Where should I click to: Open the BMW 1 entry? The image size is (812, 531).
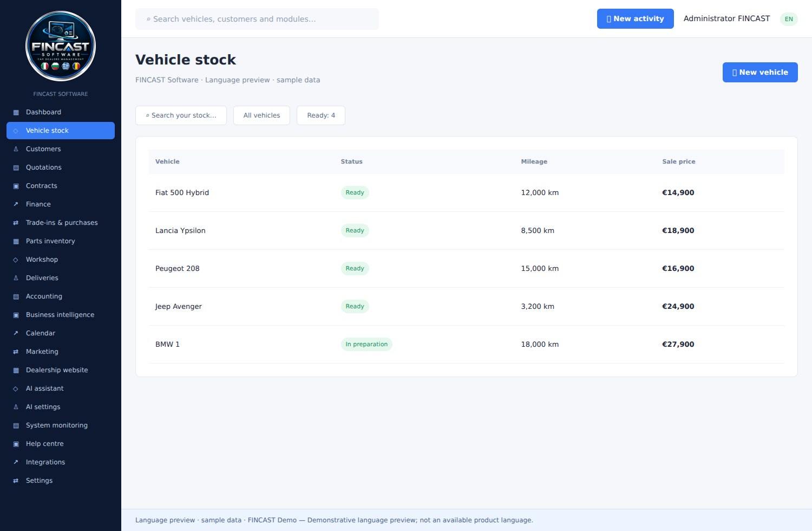point(467,344)
